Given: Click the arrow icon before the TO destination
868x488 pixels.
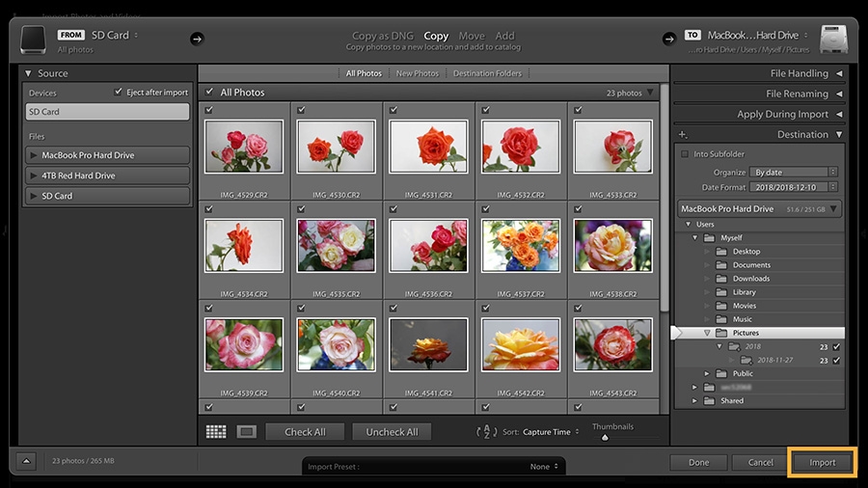Looking at the screenshot, I should pos(668,39).
